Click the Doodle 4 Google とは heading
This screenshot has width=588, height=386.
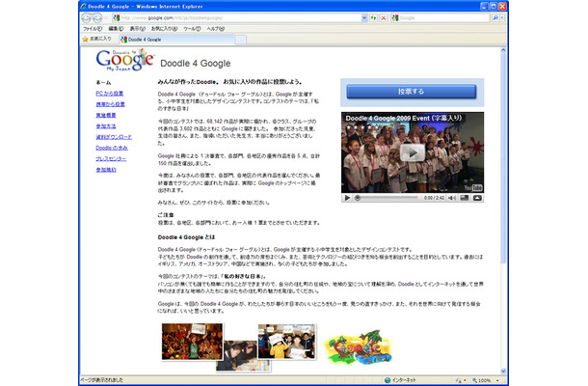coord(186,237)
